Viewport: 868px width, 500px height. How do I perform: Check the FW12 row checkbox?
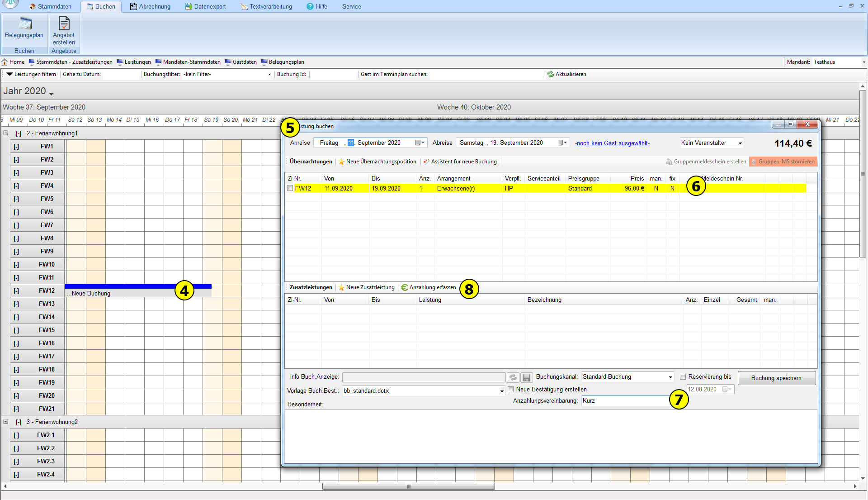290,188
